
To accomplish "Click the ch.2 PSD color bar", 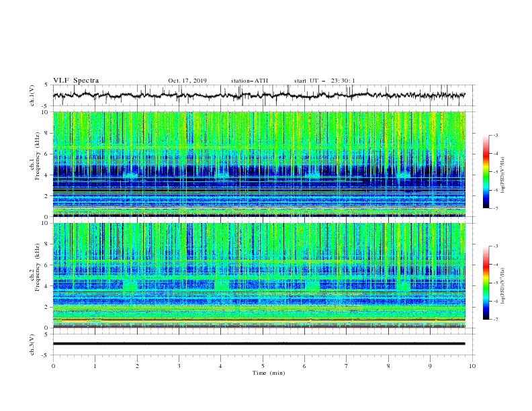I will tap(486, 283).
